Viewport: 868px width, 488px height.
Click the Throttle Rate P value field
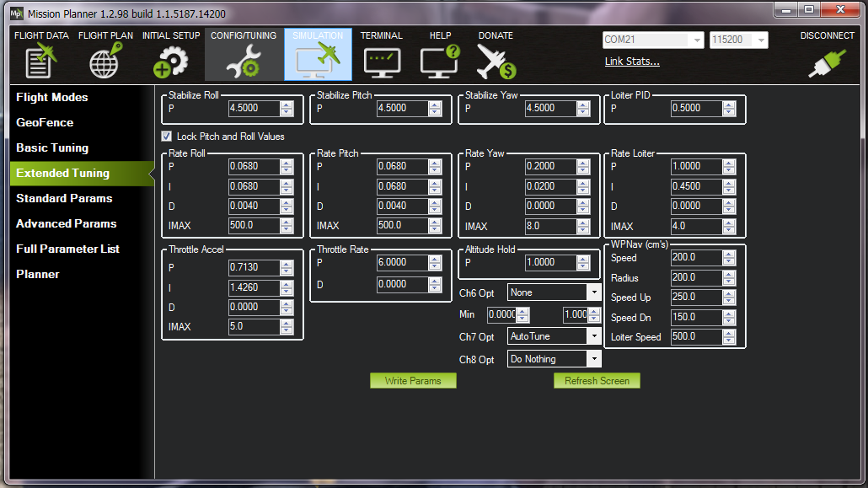[x=403, y=263]
